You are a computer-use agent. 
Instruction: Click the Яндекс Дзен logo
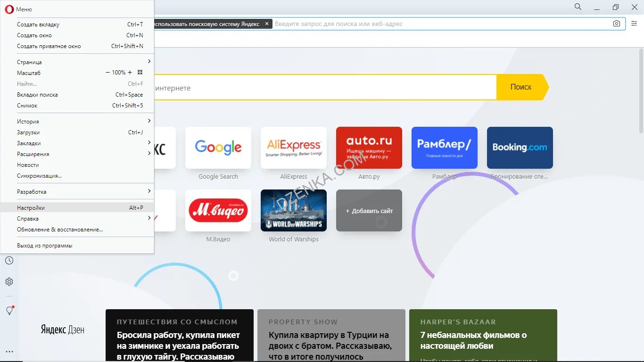63,329
